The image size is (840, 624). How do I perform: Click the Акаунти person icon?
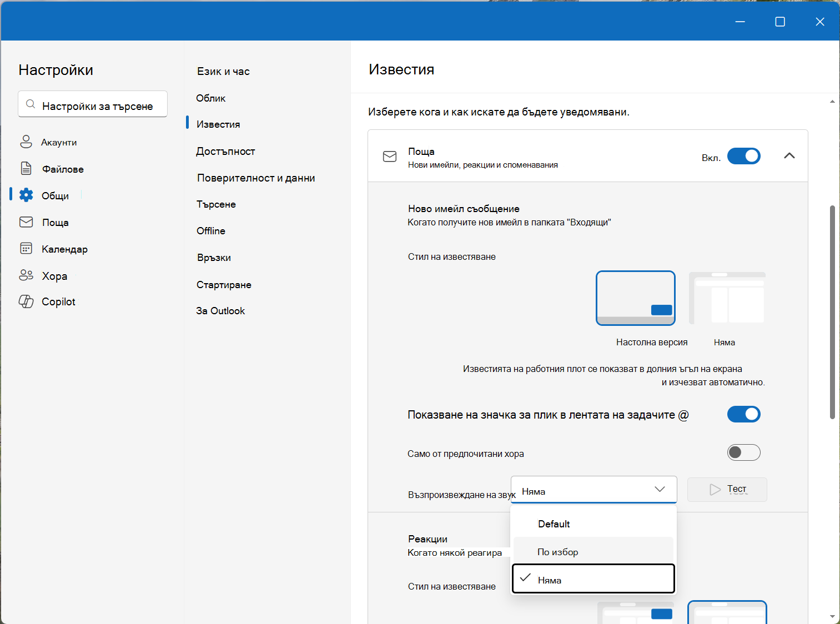[x=26, y=142]
